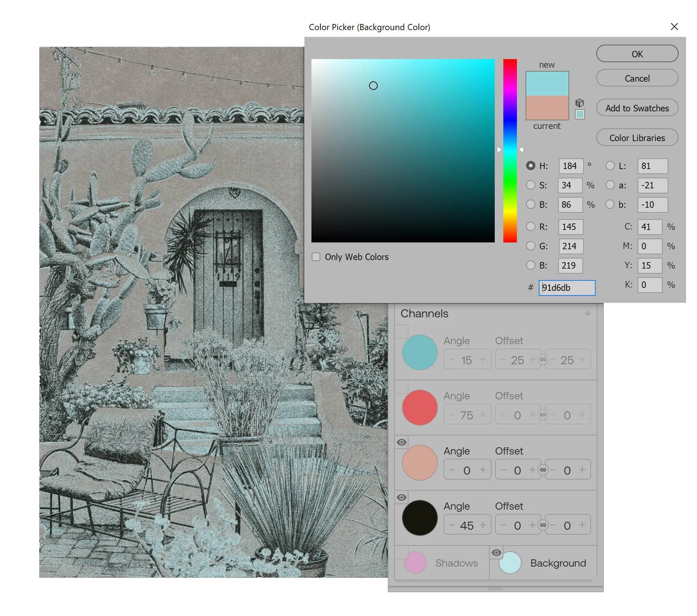Click the Channels panel collapse arrow
697x616 pixels.
pyautogui.click(x=587, y=313)
